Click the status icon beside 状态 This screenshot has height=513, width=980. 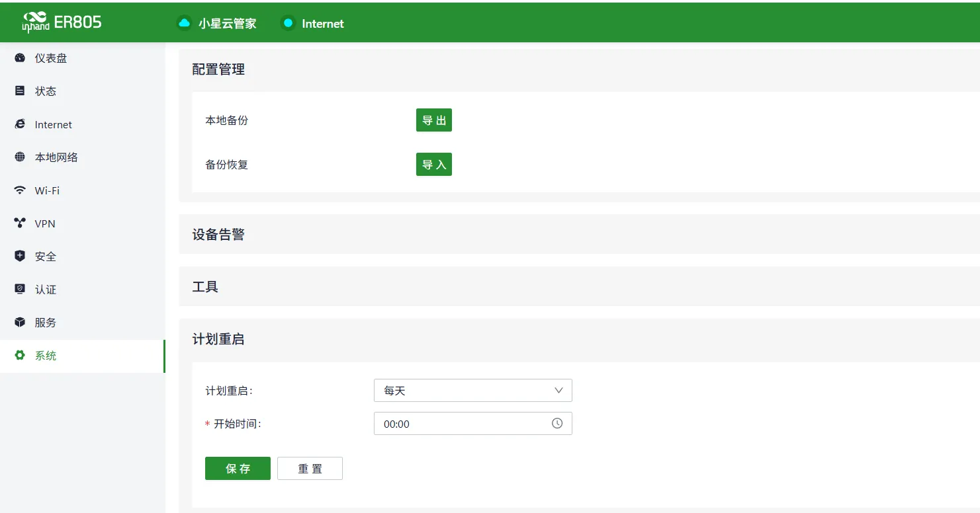(20, 91)
